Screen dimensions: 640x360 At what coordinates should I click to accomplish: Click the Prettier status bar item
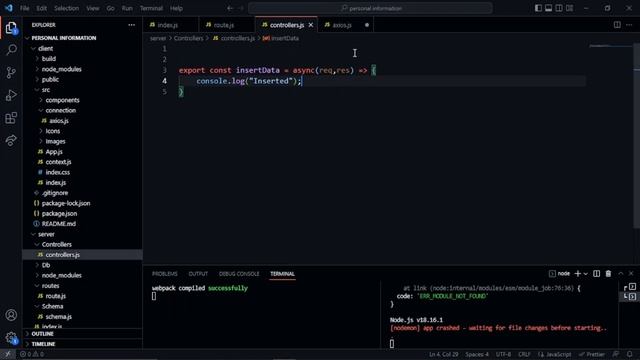pos(592,354)
